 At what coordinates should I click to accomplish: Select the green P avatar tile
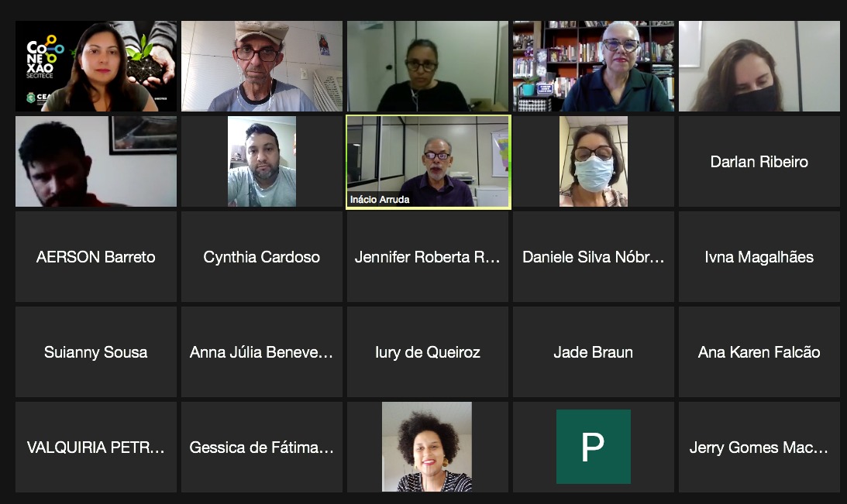coord(593,447)
